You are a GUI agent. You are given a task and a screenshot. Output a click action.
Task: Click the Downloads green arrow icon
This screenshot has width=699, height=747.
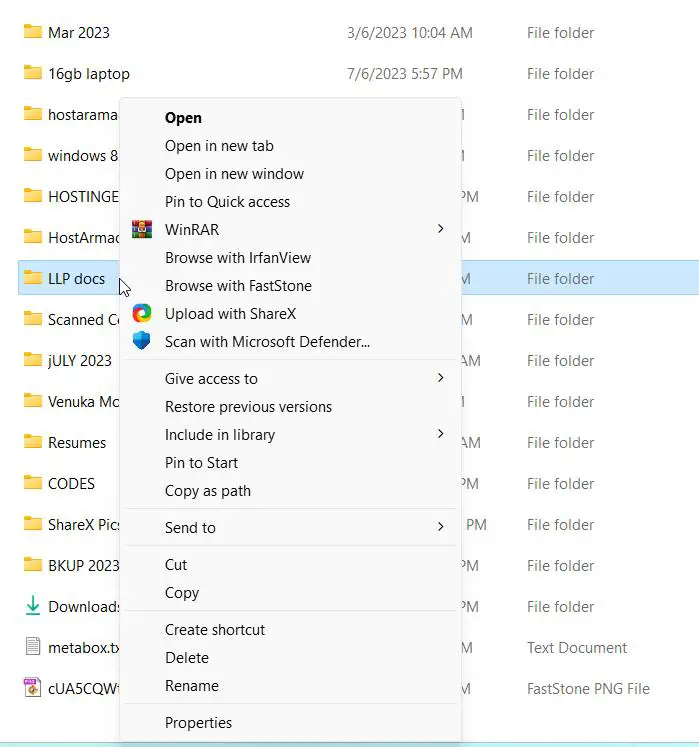(33, 606)
